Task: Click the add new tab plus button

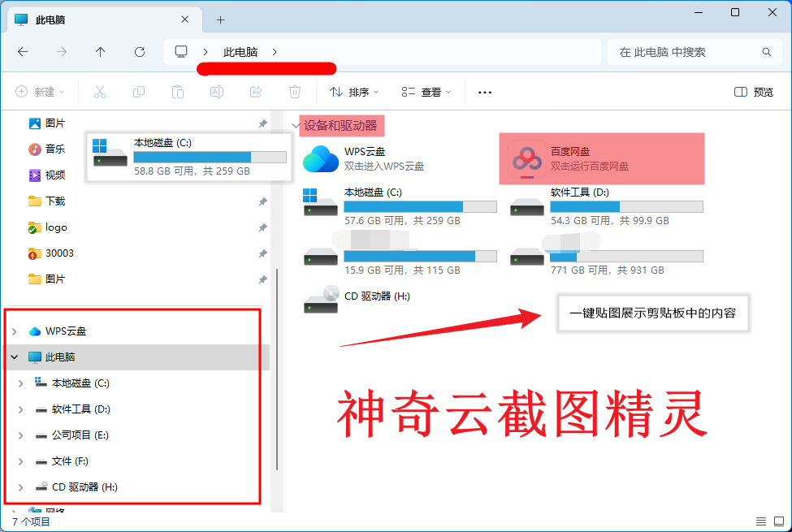Action: (x=220, y=19)
